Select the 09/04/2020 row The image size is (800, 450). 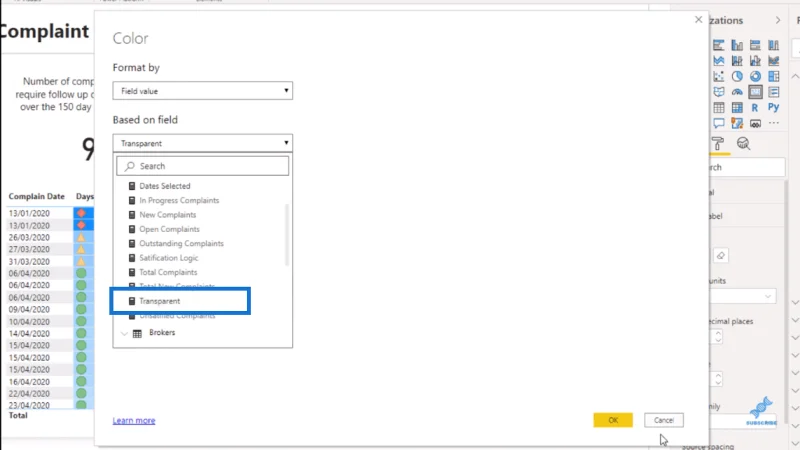[29, 309]
